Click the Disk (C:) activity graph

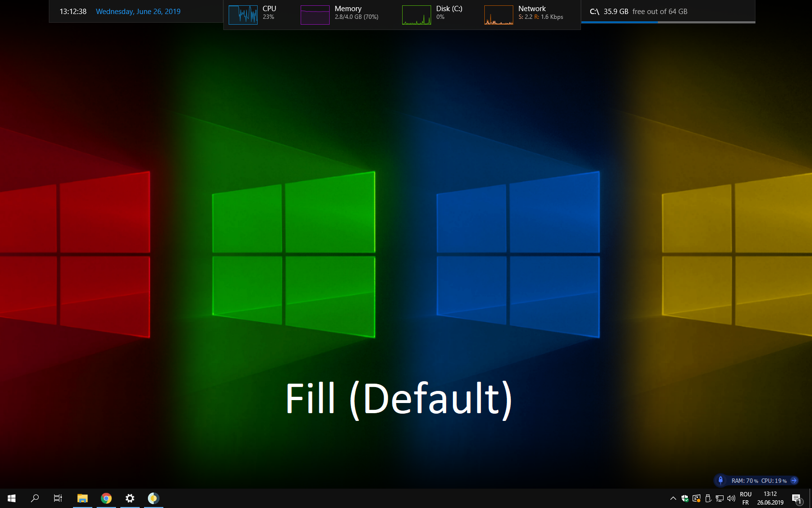tap(416, 15)
